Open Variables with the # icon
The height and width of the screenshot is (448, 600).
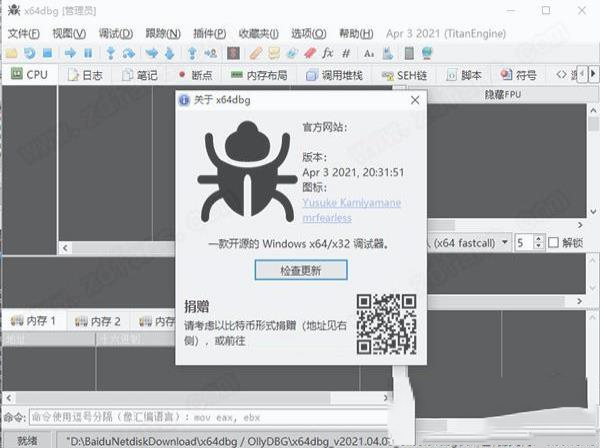point(346,53)
